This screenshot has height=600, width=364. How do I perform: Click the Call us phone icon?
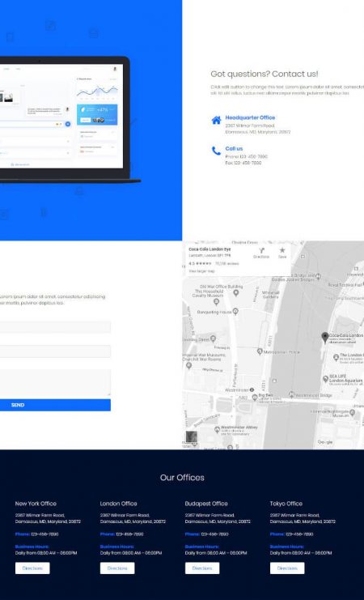coord(217,151)
